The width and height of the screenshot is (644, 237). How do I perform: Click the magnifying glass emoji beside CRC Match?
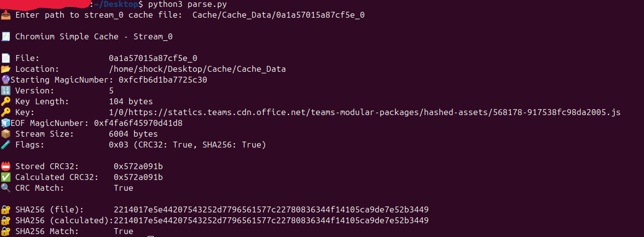5,188
